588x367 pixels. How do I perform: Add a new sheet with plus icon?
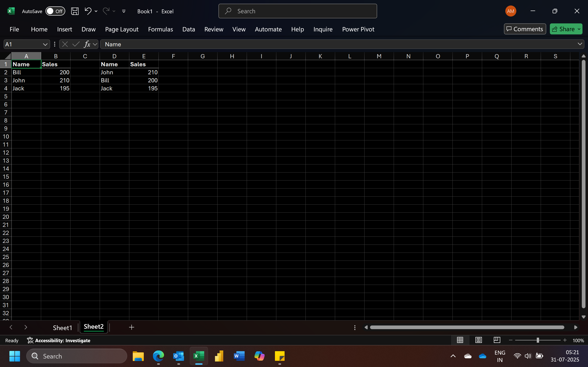131,327
